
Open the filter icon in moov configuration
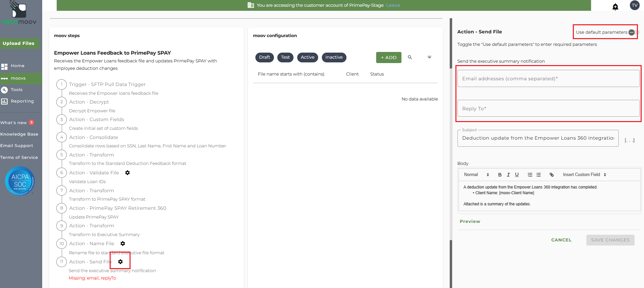(429, 57)
